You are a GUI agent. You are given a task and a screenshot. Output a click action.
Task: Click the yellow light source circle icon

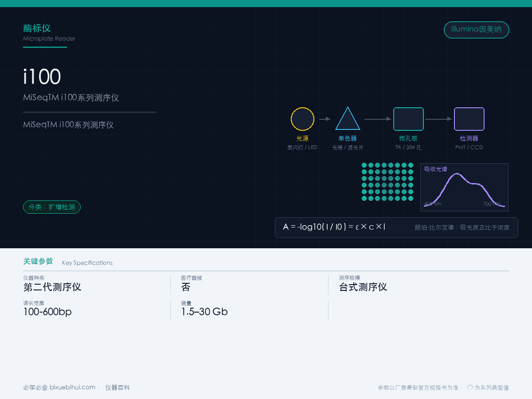click(x=302, y=119)
